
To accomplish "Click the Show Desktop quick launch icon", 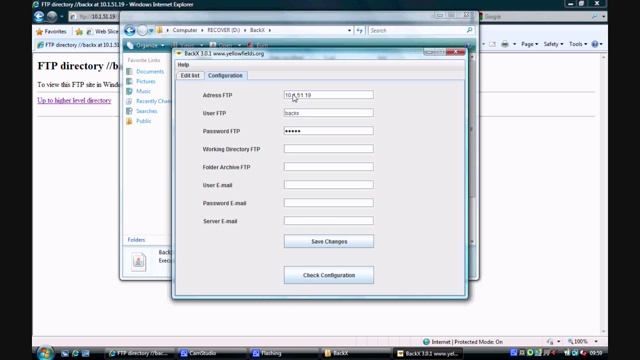I will click(x=65, y=353).
